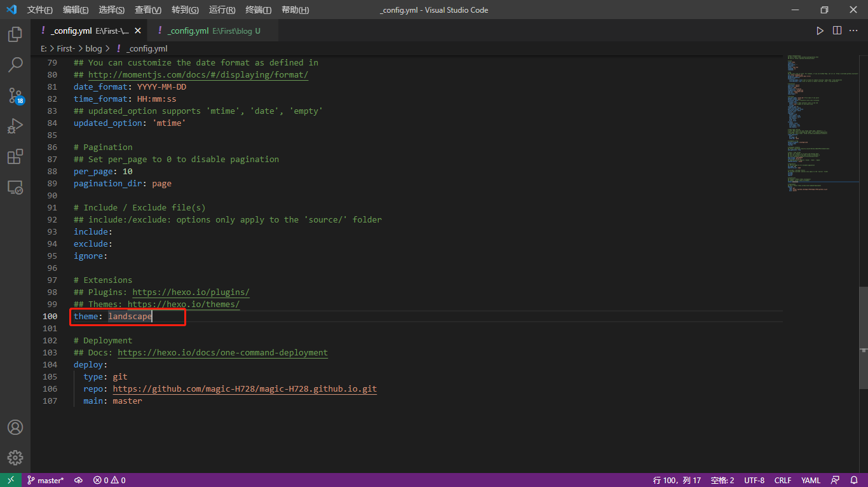This screenshot has height=487, width=868.
Task: Click the 'main: master' line
Action: [112, 401]
